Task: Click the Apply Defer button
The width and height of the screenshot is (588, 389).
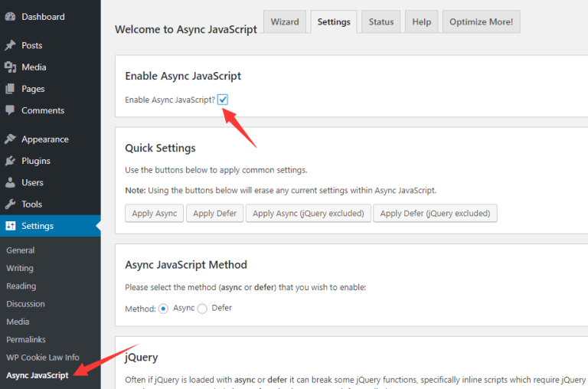Action: coord(215,214)
